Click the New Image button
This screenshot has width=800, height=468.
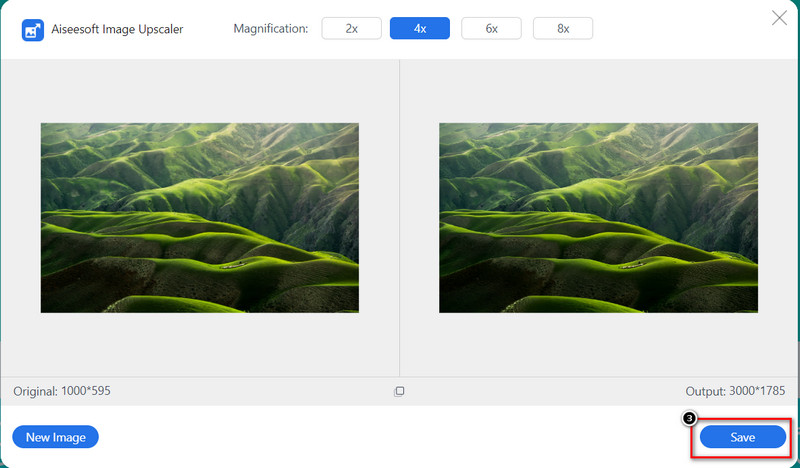coord(56,437)
